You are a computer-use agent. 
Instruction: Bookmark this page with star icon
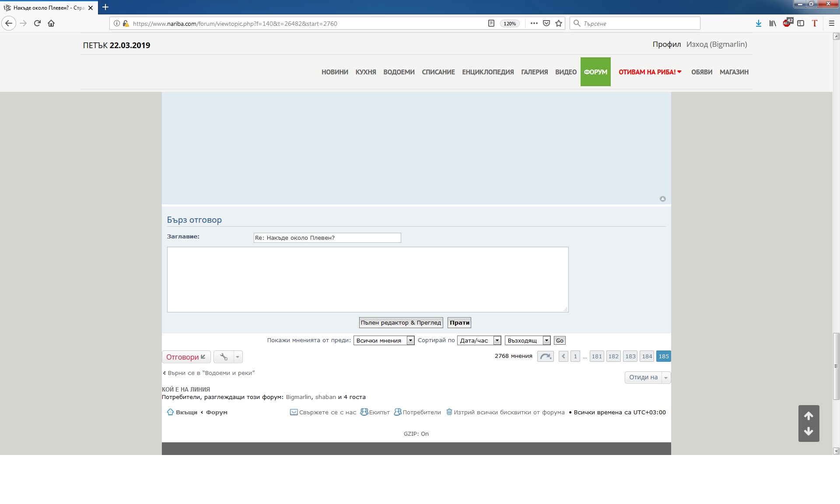click(559, 23)
